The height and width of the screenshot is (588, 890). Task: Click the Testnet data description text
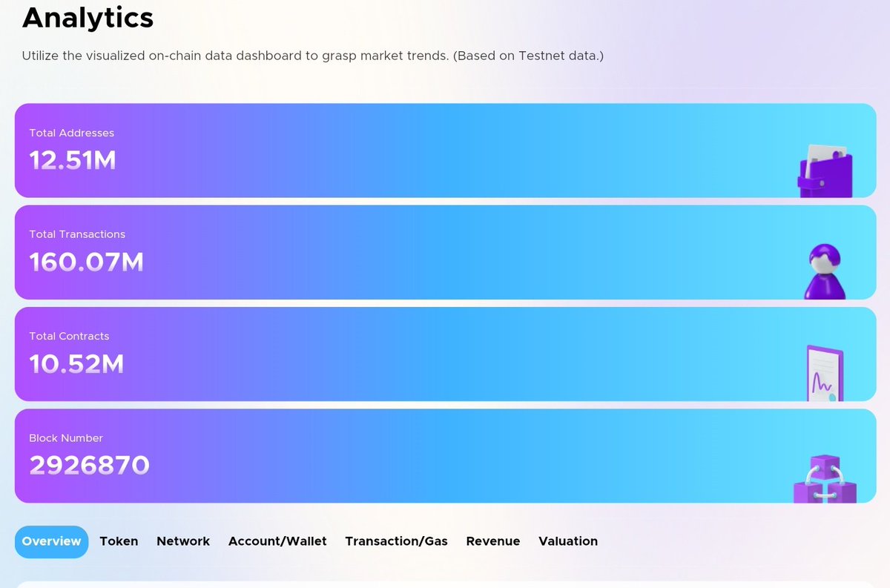pyautogui.click(x=313, y=55)
